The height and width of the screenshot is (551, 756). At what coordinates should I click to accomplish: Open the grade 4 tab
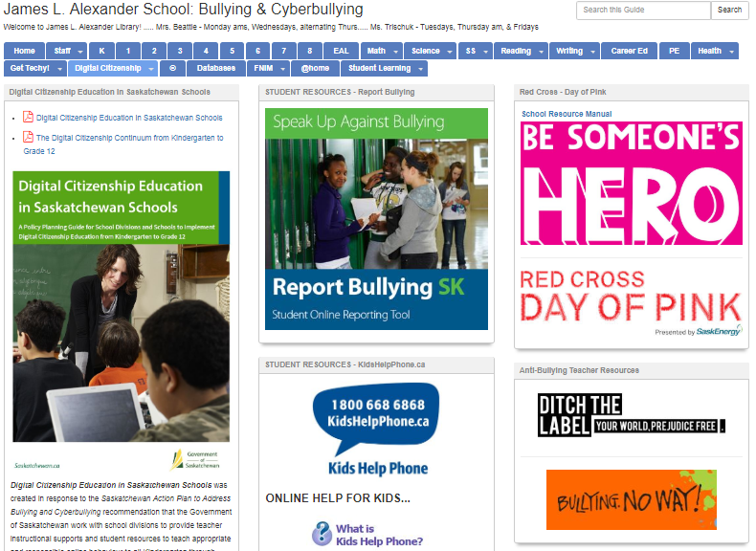point(206,51)
